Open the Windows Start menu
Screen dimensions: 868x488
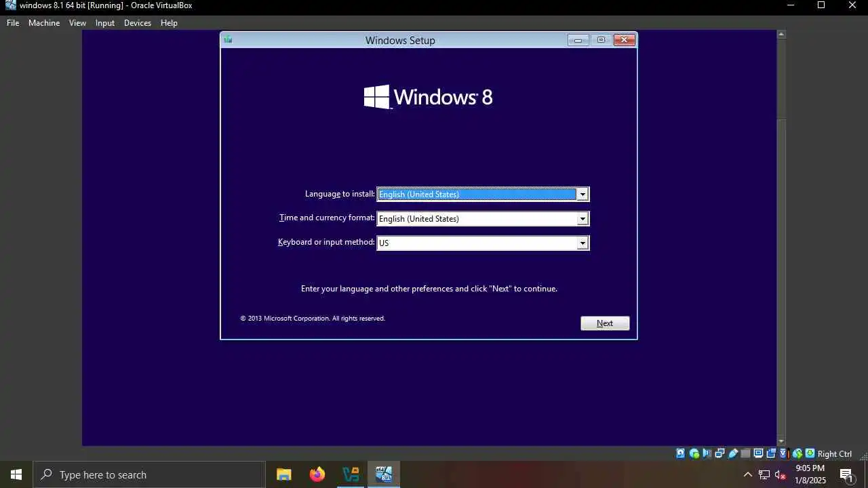16,474
